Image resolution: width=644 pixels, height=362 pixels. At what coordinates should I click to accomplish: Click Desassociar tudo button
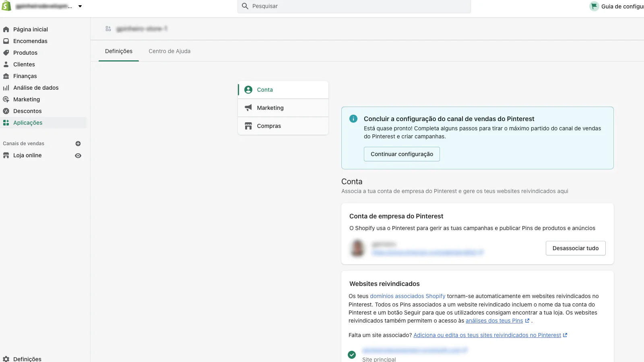click(576, 248)
